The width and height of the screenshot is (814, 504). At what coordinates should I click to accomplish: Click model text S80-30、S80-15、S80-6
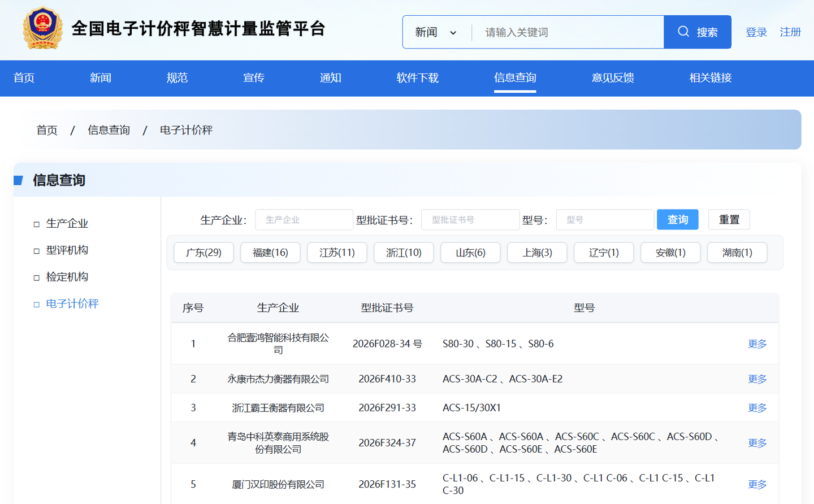tap(498, 344)
